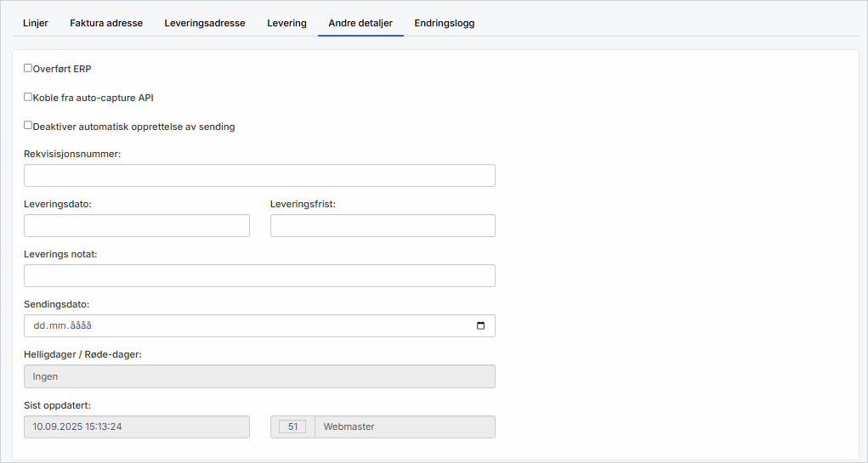Open the Sendingsdato calendar picker icon
The width and height of the screenshot is (868, 463).
[x=480, y=326]
